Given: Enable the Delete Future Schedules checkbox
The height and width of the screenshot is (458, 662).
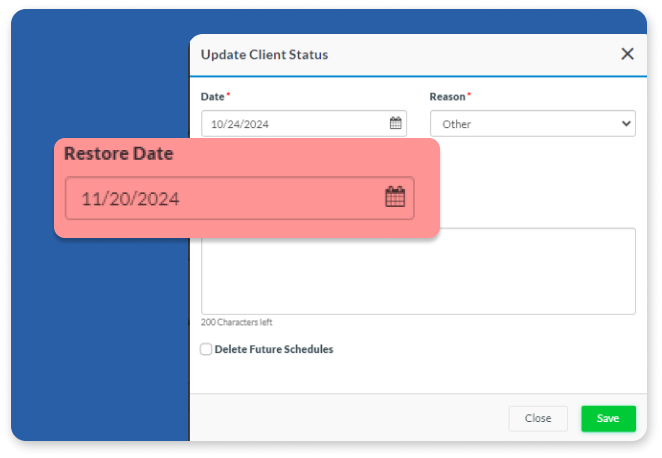Looking at the screenshot, I should coord(206,349).
